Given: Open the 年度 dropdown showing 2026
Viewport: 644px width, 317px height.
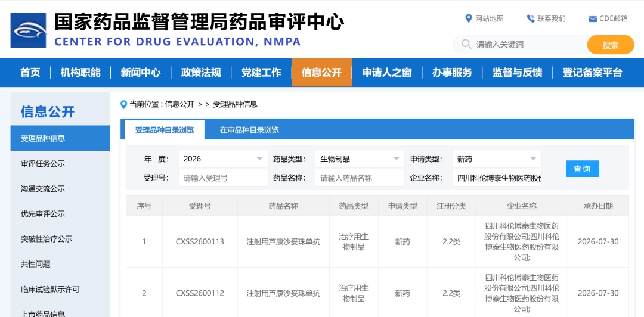Looking at the screenshot, I should tap(223, 159).
